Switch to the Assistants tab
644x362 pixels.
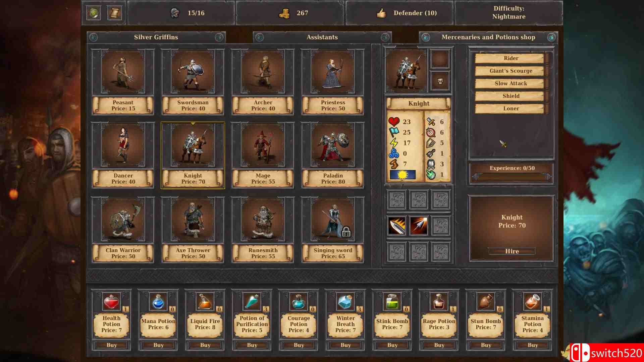point(322,37)
